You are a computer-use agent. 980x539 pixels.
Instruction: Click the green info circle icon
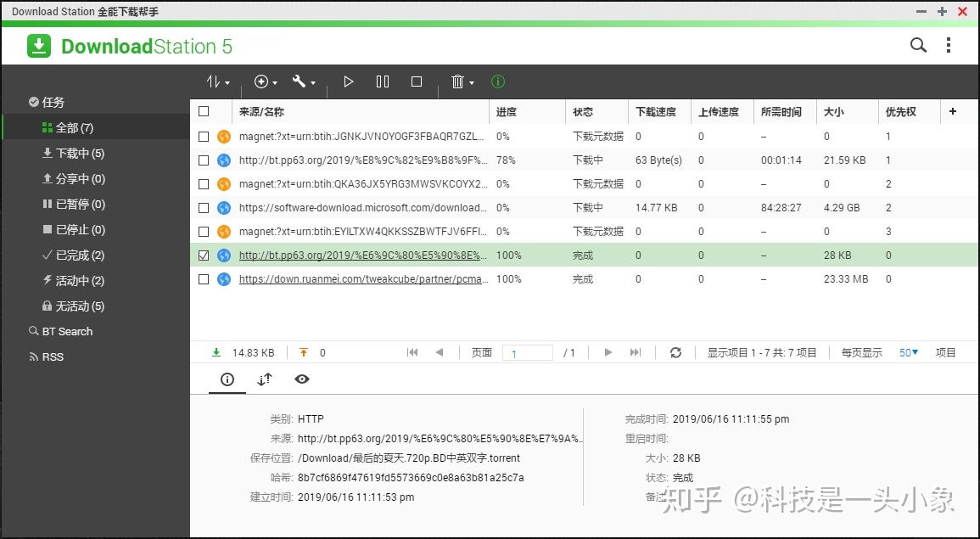click(x=497, y=81)
